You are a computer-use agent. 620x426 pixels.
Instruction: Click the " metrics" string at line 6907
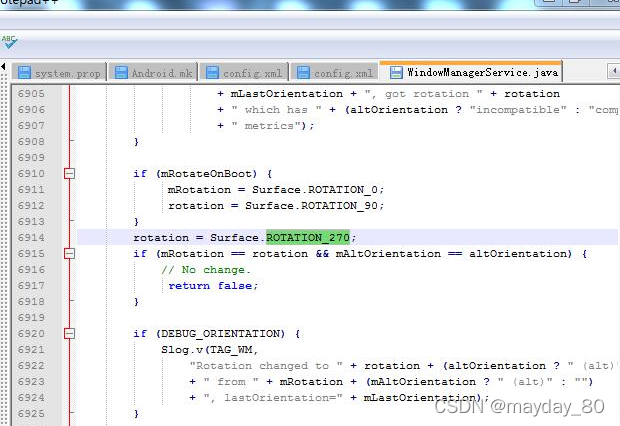pyautogui.click(x=269, y=126)
